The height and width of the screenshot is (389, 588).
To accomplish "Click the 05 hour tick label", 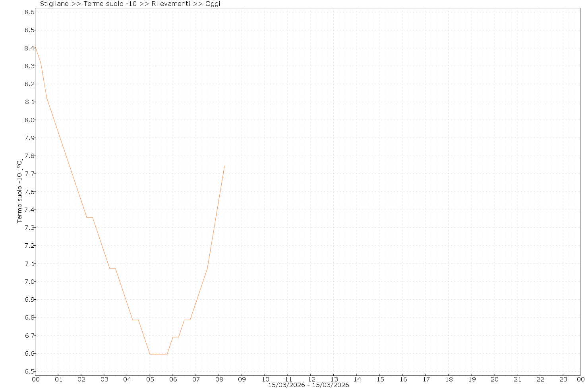I will pyautogui.click(x=150, y=379).
